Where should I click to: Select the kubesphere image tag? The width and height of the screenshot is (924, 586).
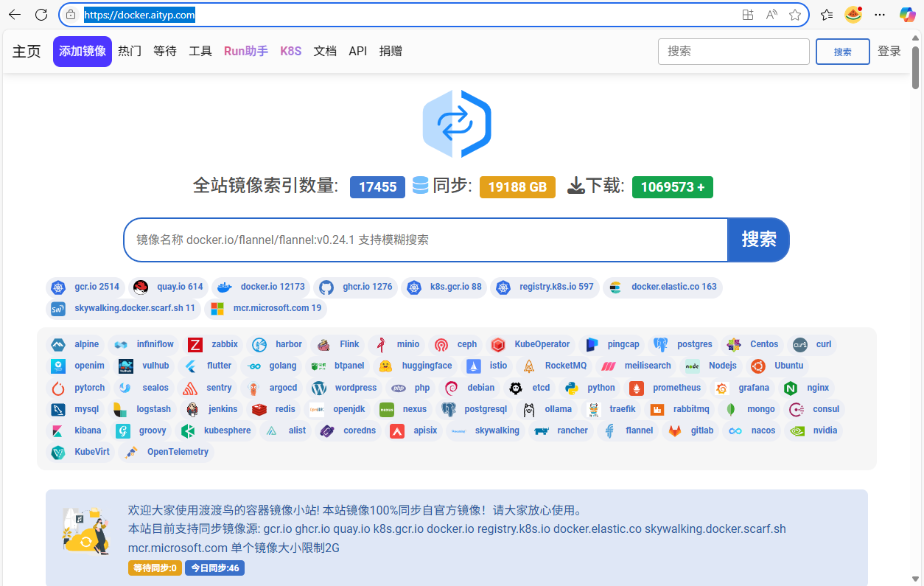pyautogui.click(x=216, y=430)
